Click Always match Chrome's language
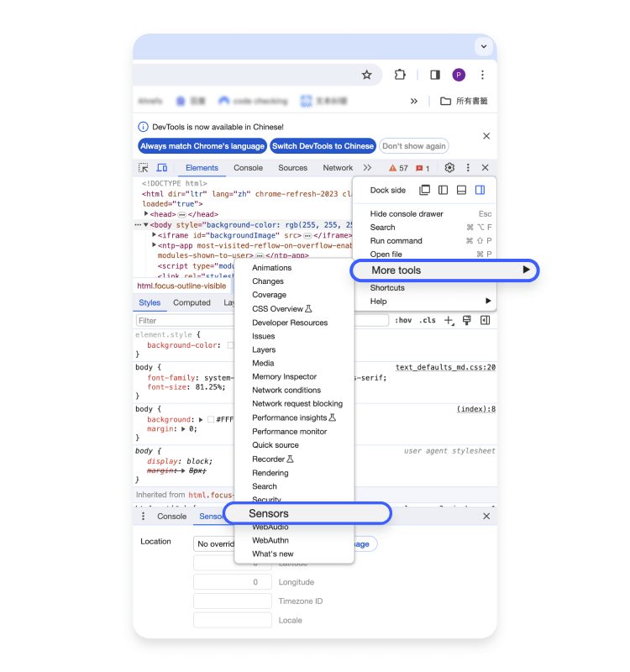 pos(202,146)
